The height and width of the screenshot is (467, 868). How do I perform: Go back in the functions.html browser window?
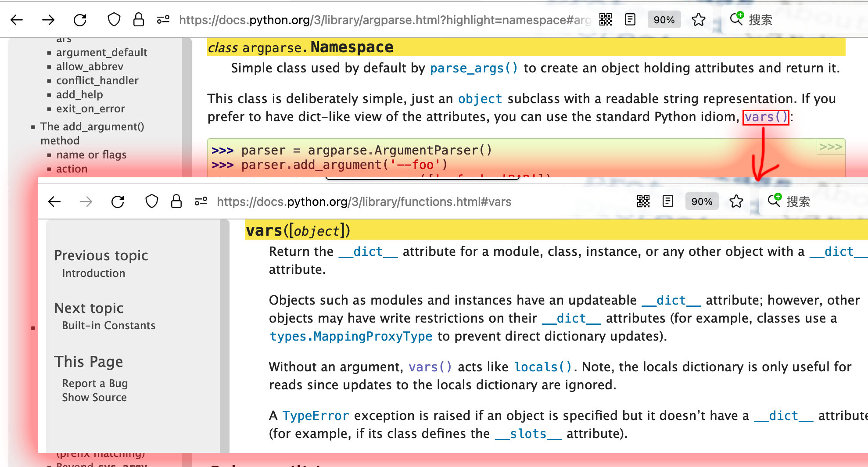click(54, 201)
